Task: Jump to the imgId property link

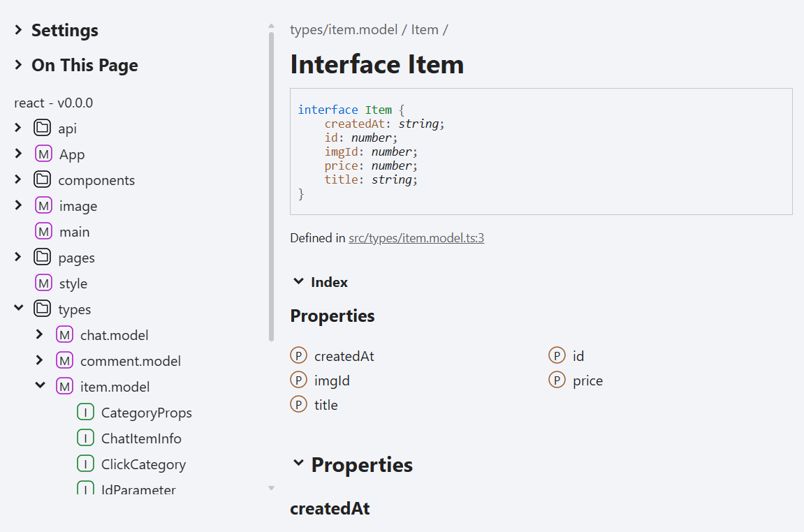Action: [332, 380]
